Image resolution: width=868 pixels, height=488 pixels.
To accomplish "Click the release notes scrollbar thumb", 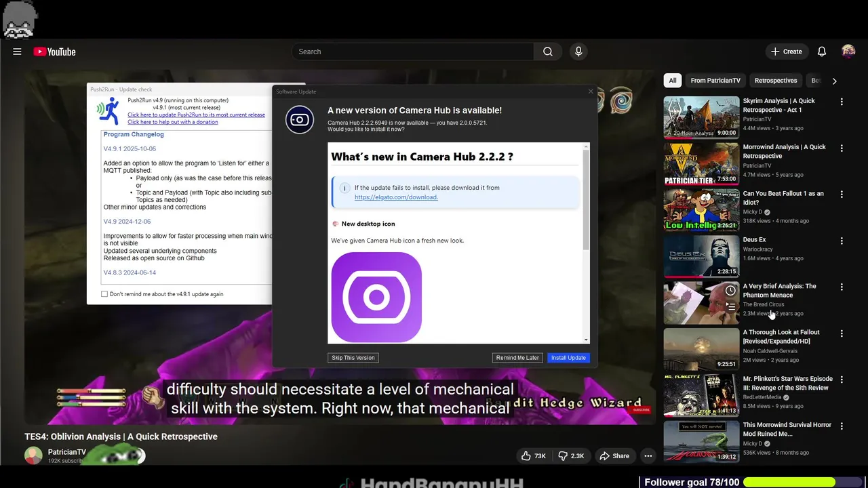I will click(587, 200).
